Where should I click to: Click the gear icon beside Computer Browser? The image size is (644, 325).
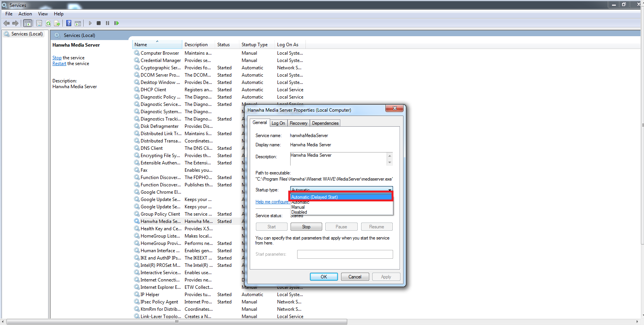[137, 53]
